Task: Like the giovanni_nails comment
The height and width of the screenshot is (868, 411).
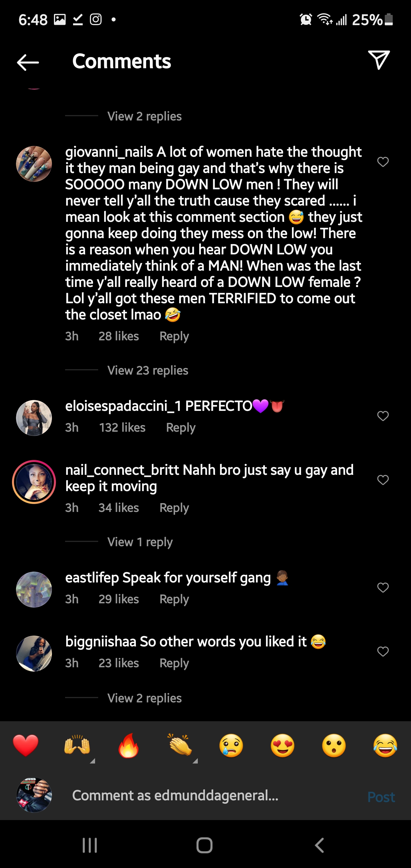Action: point(383,162)
